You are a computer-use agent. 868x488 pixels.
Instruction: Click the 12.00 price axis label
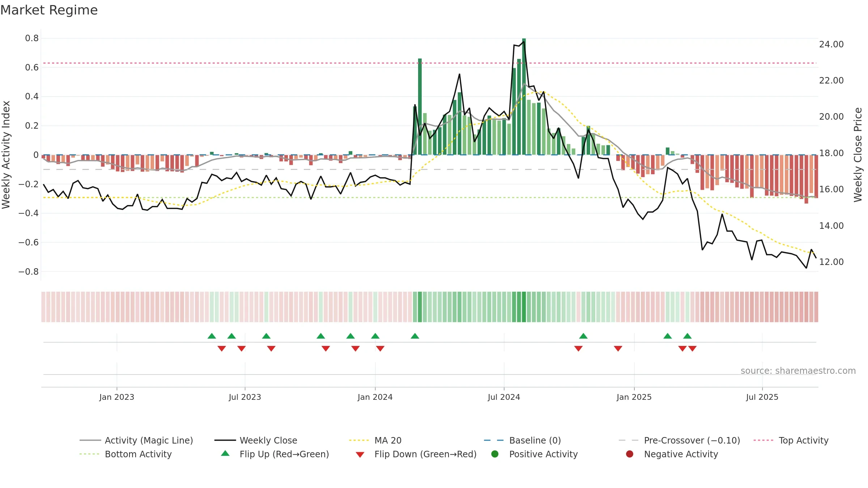(x=831, y=262)
